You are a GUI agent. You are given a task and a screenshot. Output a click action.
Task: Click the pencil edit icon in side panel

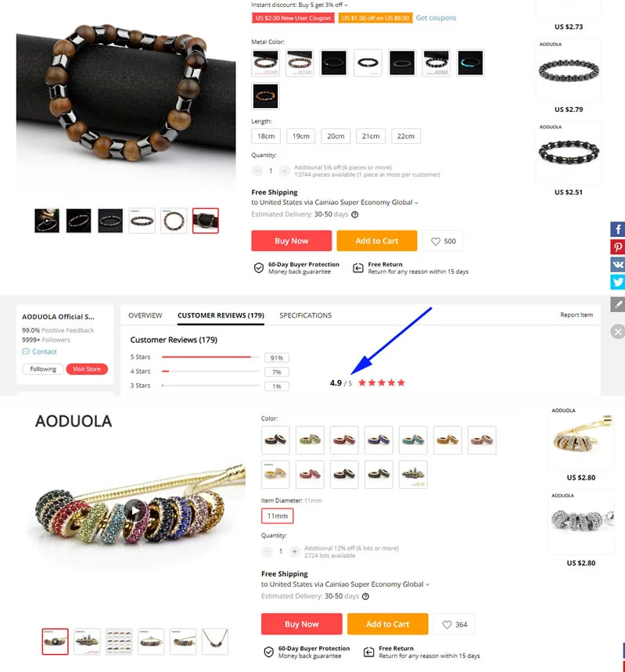(x=618, y=304)
